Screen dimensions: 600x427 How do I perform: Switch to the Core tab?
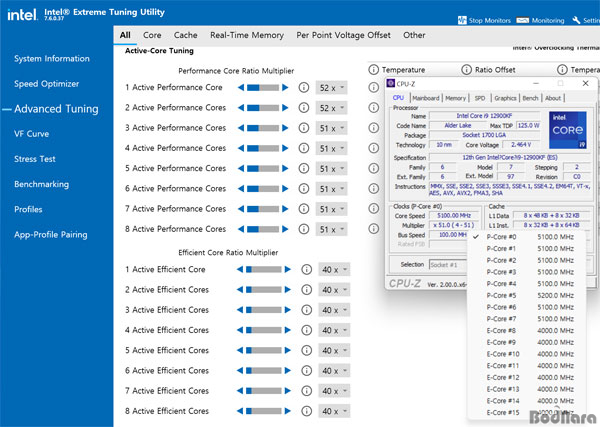click(x=152, y=35)
